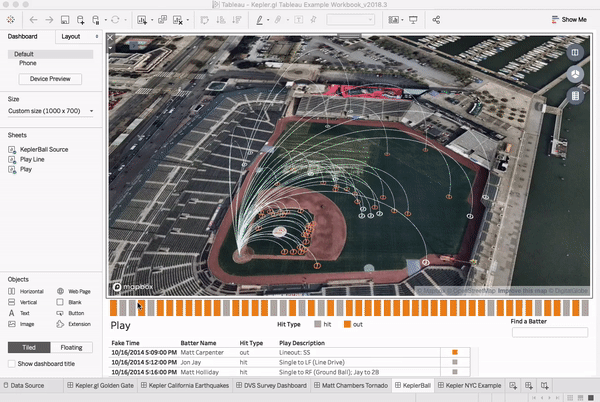Screen dimensions: 600x402
Task: Add a new story tab icon
Action: [545, 386]
